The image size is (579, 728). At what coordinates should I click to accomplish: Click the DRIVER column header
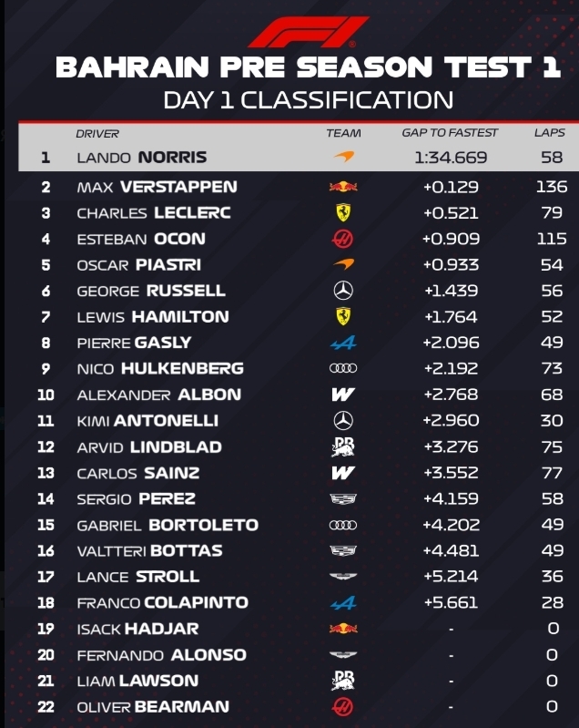pyautogui.click(x=97, y=133)
